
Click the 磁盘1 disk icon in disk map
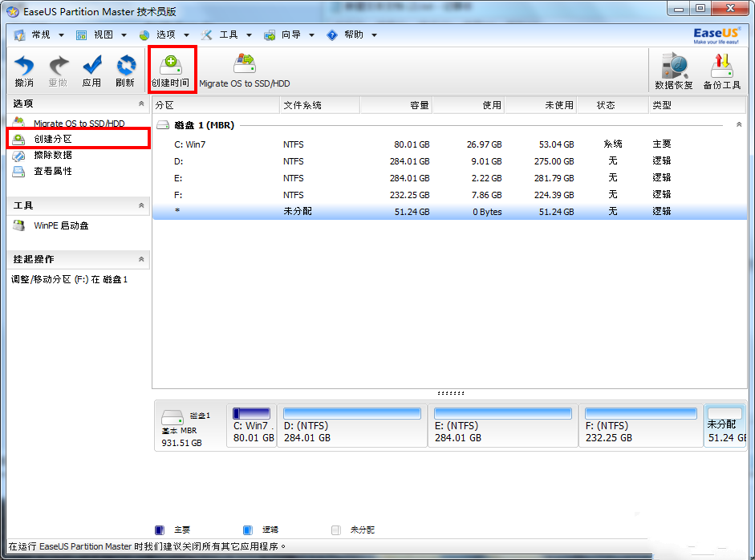click(173, 416)
